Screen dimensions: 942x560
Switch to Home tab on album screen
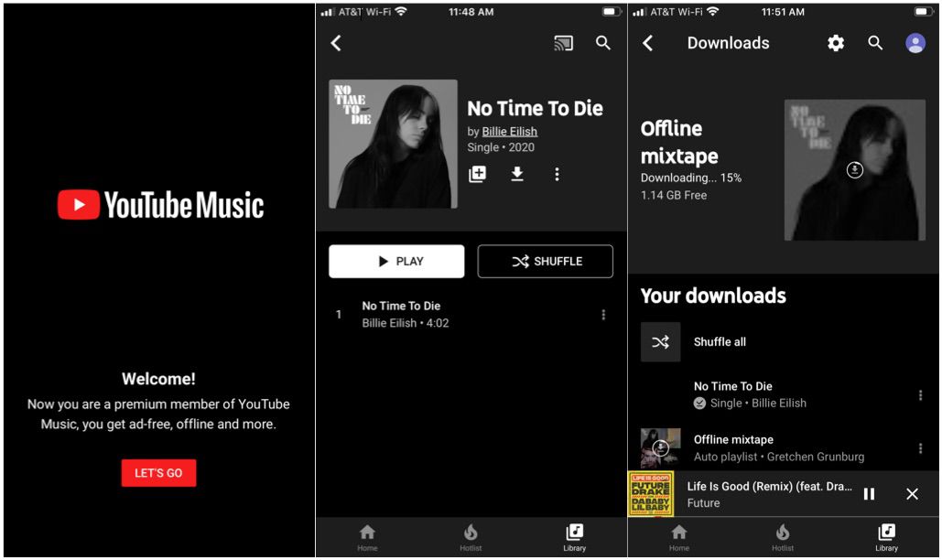point(367,537)
